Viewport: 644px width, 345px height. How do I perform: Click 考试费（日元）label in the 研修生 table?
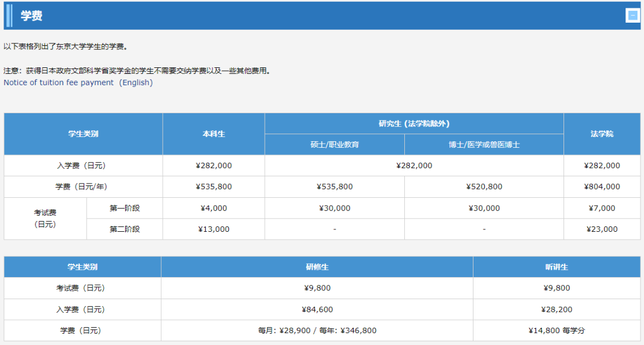coord(82,288)
